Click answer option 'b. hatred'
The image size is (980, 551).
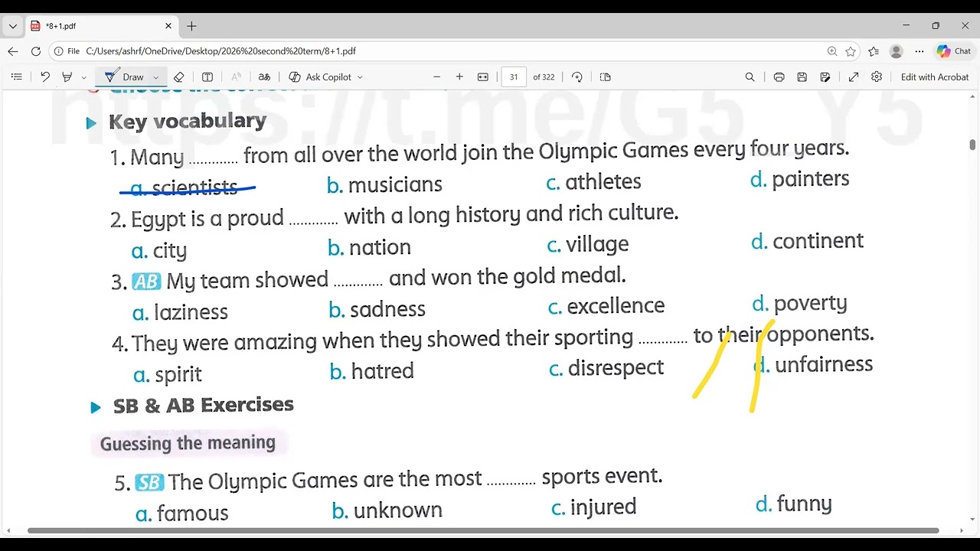point(372,371)
